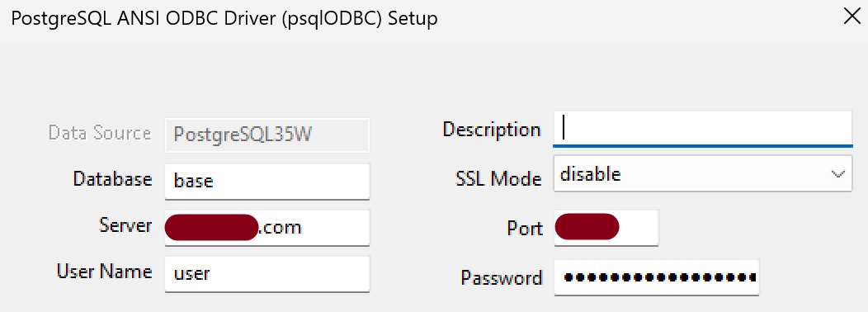Image resolution: width=868 pixels, height=312 pixels.
Task: Select the redacted hostname in the Server box
Action: pos(211,228)
